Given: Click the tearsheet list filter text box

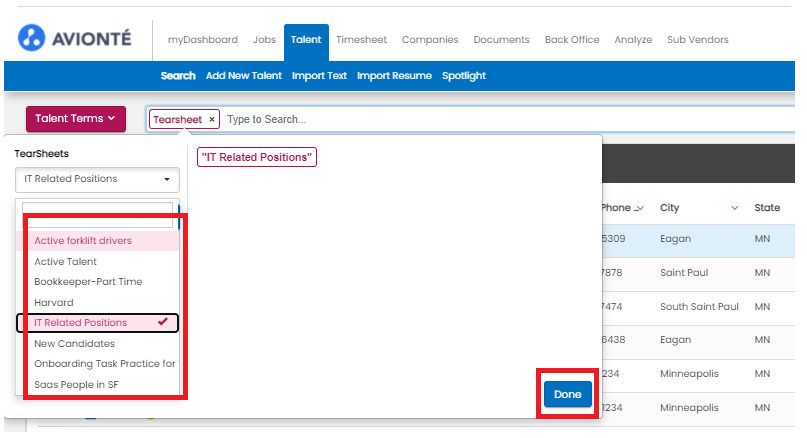Looking at the screenshot, I should [97, 215].
